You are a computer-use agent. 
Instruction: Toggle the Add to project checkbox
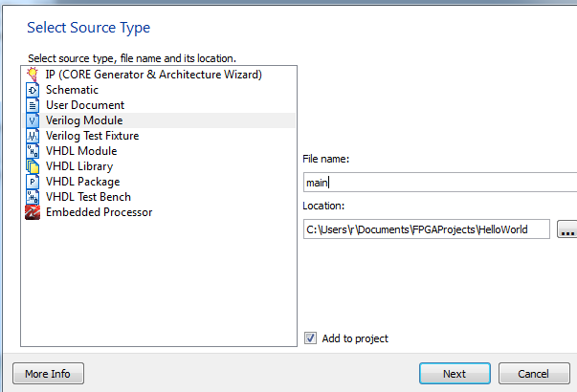pos(310,338)
